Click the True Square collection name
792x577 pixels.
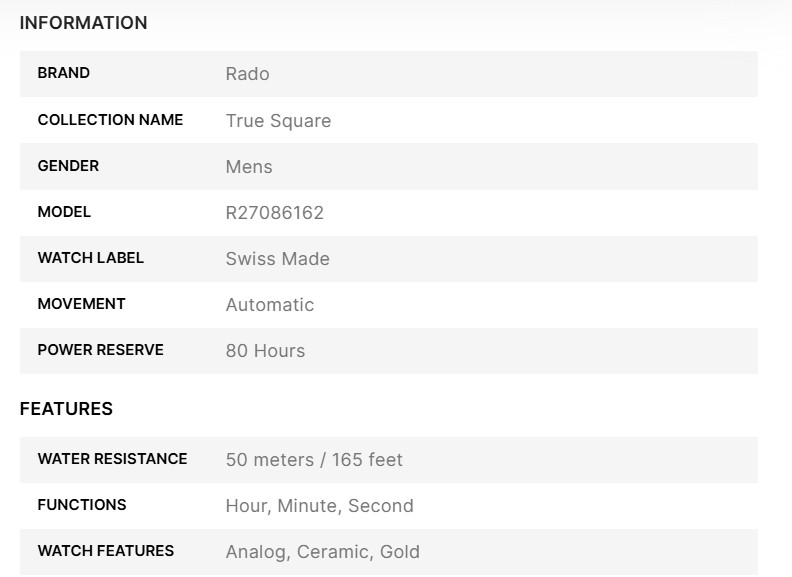coord(278,121)
